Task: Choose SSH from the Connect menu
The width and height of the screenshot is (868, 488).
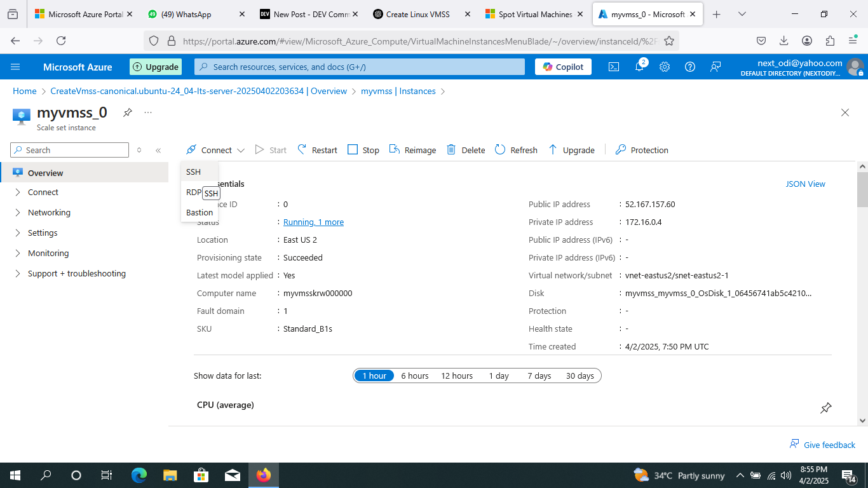Action: pyautogui.click(x=200, y=172)
